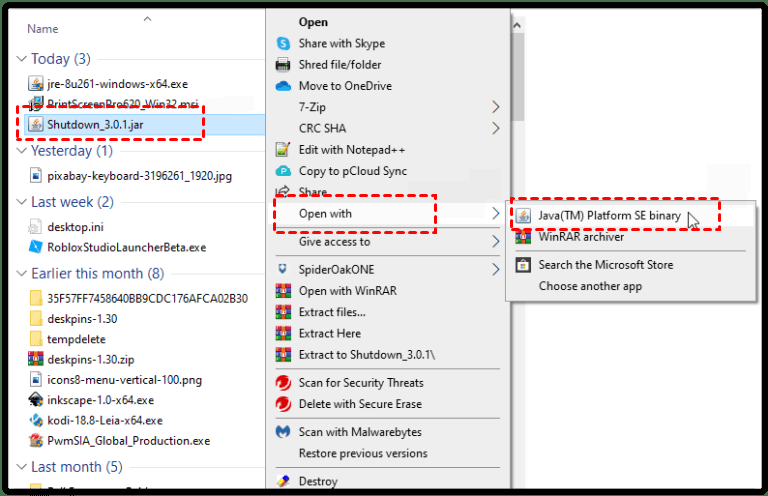The image size is (768, 496).
Task: Choose Copy to pCloud Sync
Action: click(x=353, y=171)
